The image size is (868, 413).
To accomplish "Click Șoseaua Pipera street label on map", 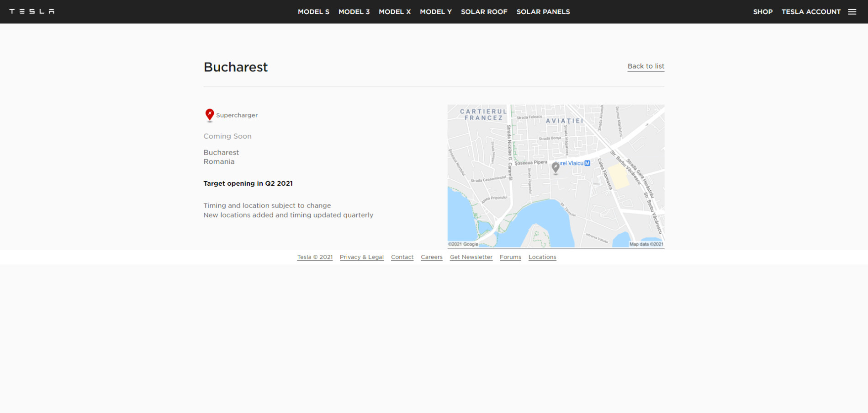I will [531, 162].
